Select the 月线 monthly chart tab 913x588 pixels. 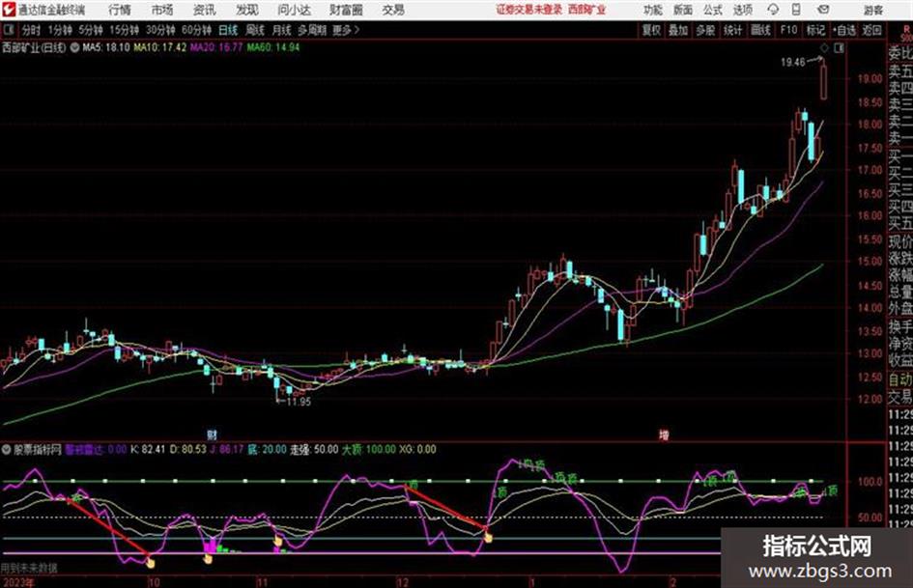click(x=282, y=30)
